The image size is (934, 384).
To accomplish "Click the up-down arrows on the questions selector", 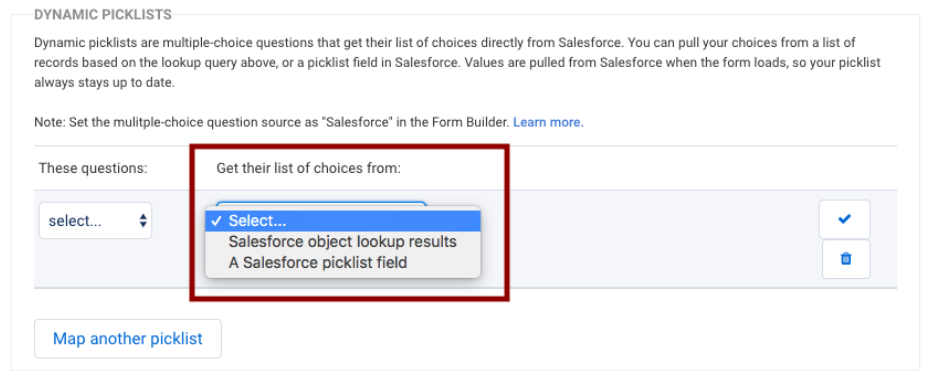I will 143,221.
